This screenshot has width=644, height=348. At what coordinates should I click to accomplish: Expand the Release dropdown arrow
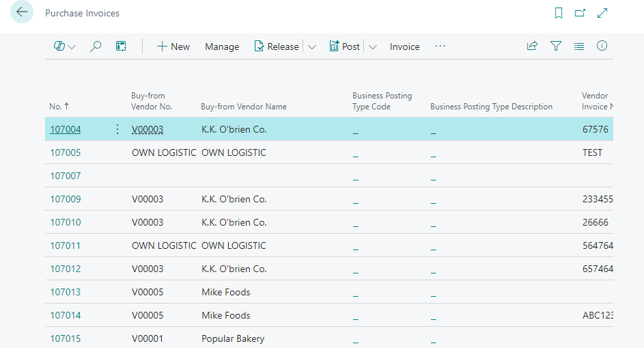(x=312, y=47)
